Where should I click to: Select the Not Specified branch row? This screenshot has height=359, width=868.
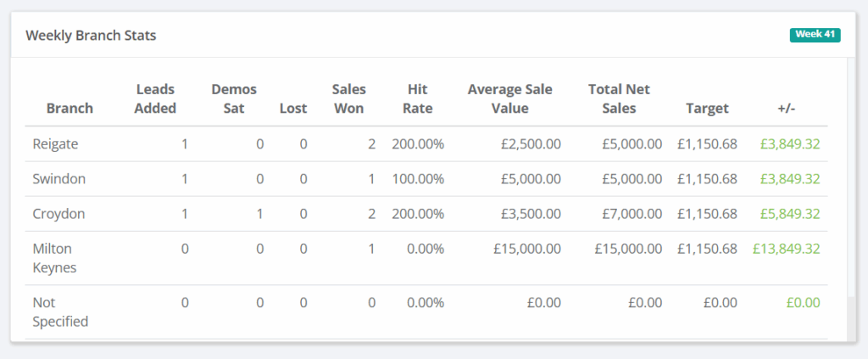point(59,311)
